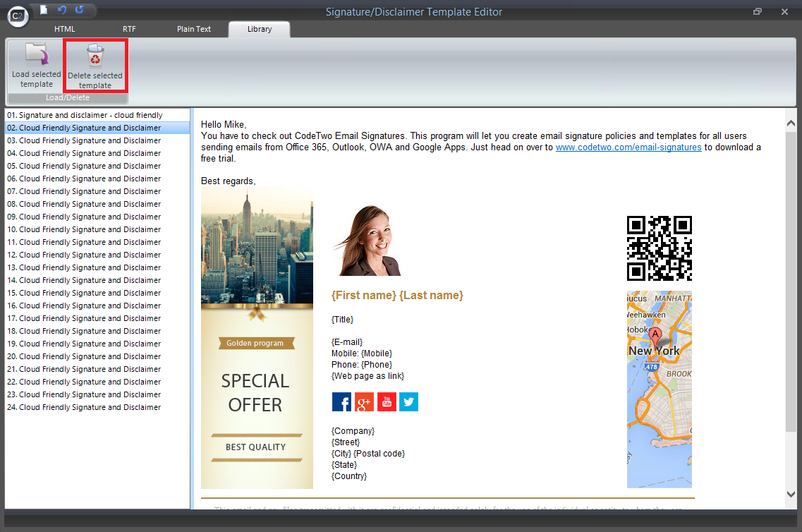Select template 16. Cloud Friendly Signature and Disclaimer
Image resolution: width=802 pixels, height=532 pixels.
[97, 306]
